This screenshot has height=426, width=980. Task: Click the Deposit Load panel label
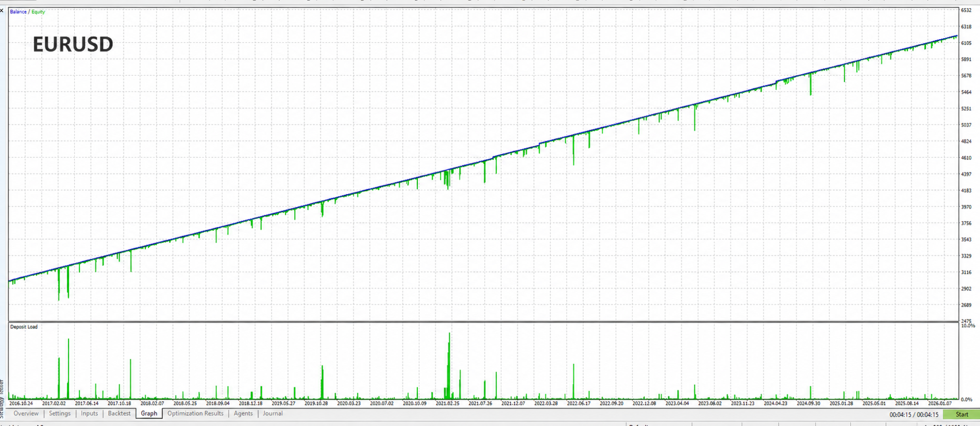(24, 327)
